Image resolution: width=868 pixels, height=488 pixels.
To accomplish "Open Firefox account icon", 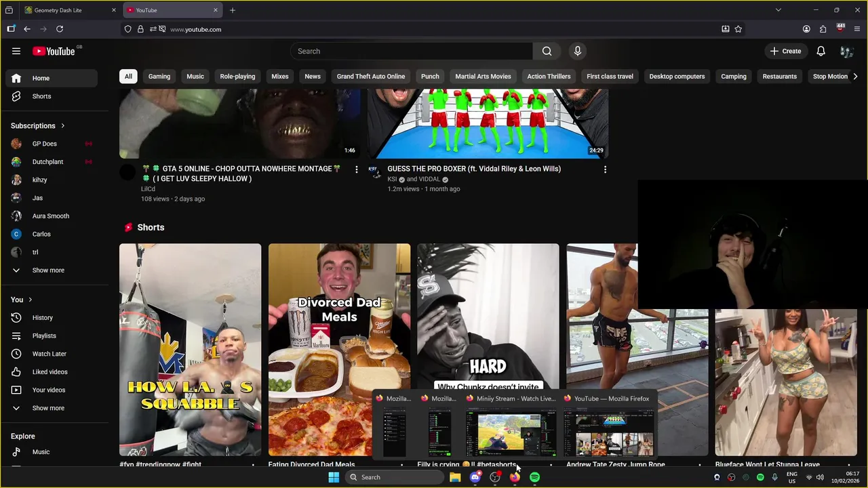I will (x=806, y=29).
